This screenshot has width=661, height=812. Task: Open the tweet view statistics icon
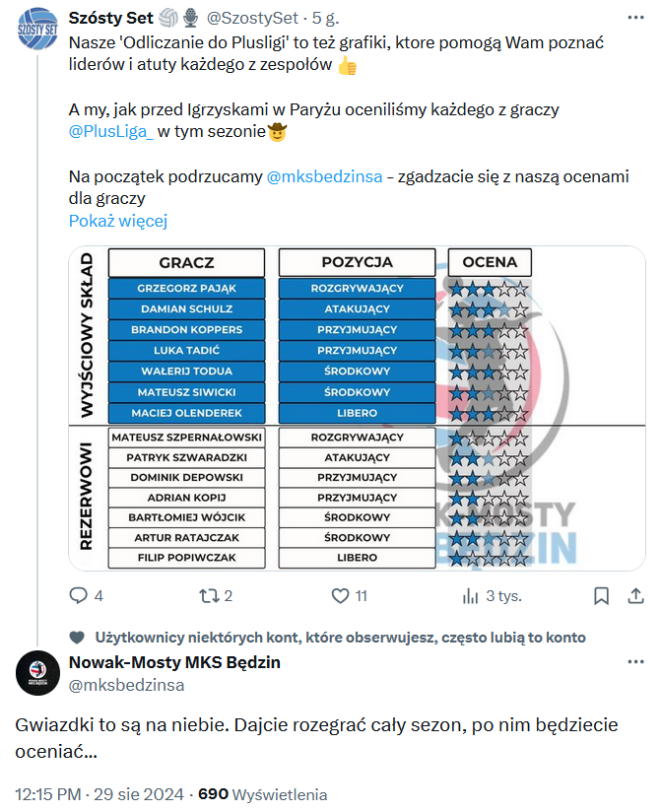(x=471, y=595)
